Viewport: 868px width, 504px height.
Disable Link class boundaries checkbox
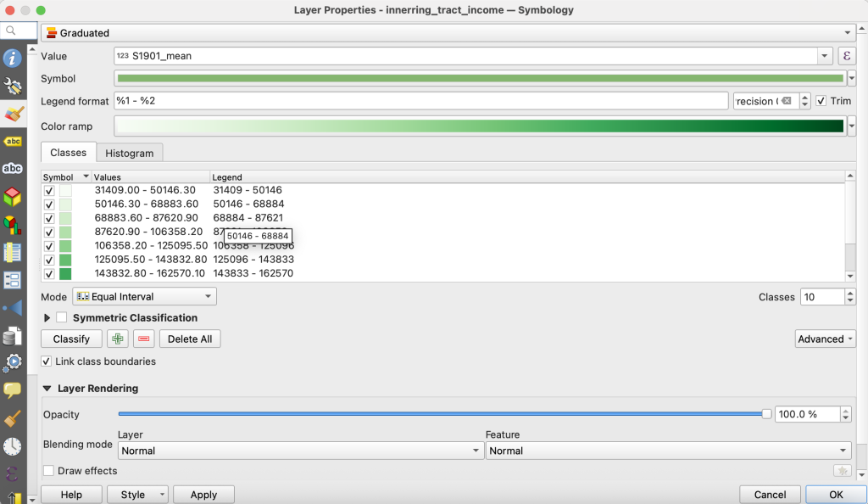coord(47,361)
